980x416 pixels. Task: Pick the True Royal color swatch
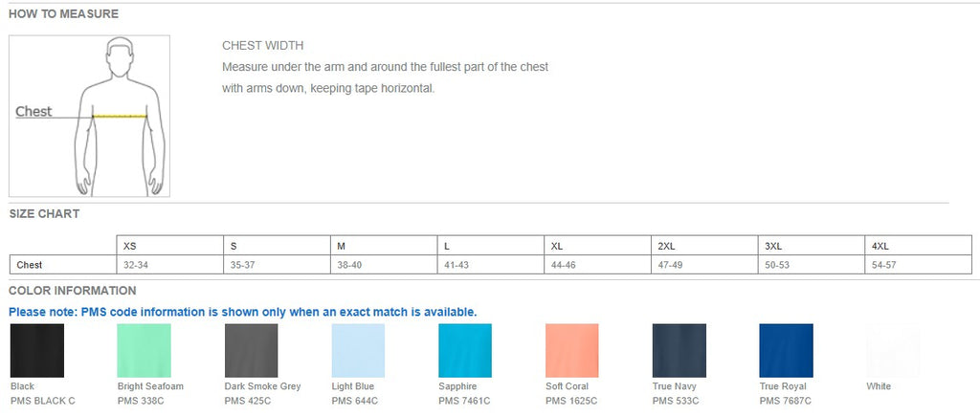[787, 350]
